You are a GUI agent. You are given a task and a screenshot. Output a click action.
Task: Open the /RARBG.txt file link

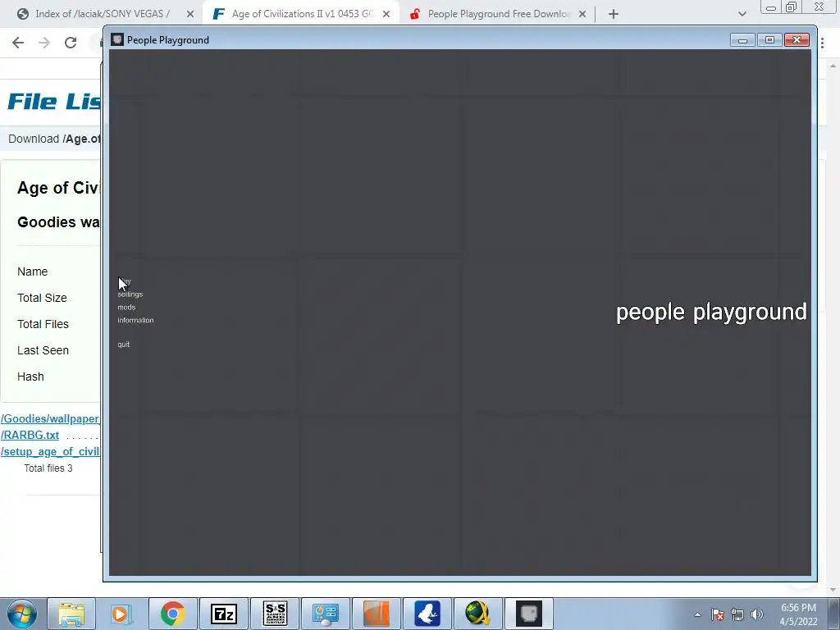coord(30,435)
